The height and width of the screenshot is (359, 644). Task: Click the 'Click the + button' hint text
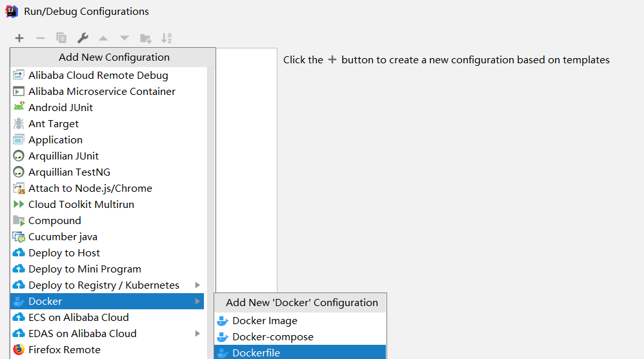[446, 60]
